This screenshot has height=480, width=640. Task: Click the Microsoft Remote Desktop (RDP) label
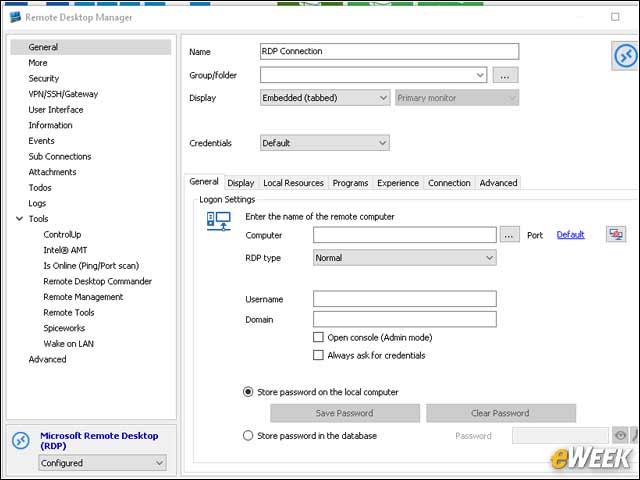99,441
